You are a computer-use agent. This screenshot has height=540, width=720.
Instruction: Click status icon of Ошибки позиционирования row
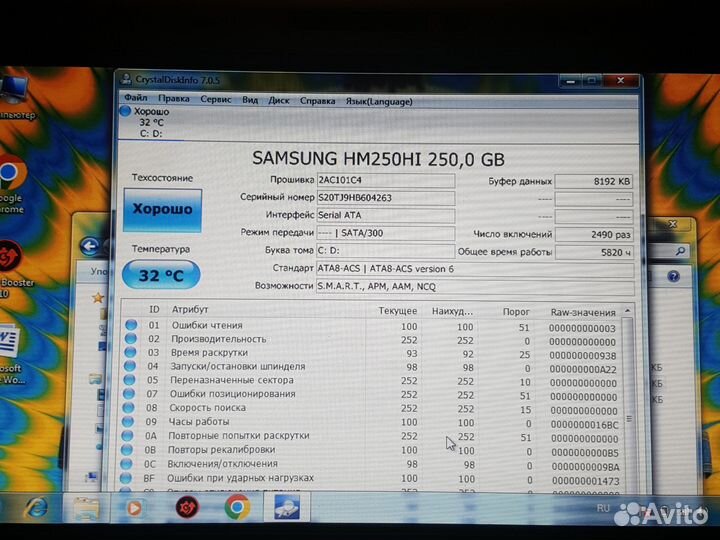[x=129, y=394]
